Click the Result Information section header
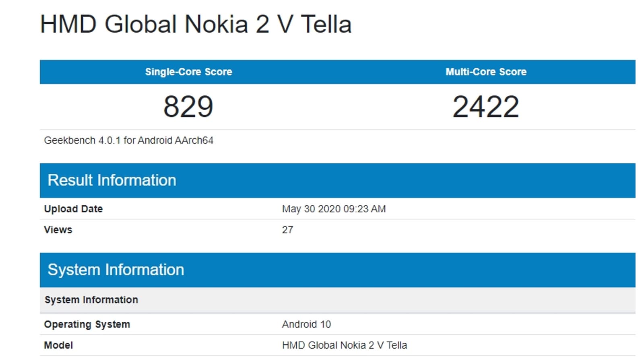This screenshot has width=644, height=362. tap(112, 180)
